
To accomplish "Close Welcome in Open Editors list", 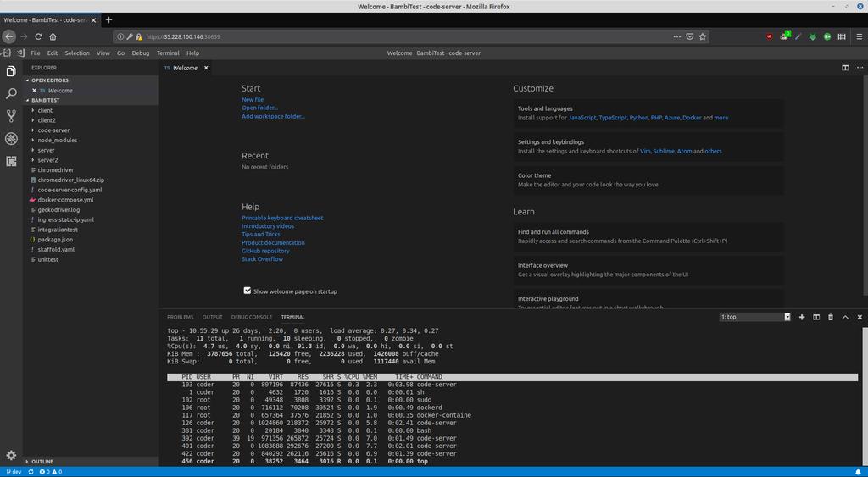I will click(34, 90).
